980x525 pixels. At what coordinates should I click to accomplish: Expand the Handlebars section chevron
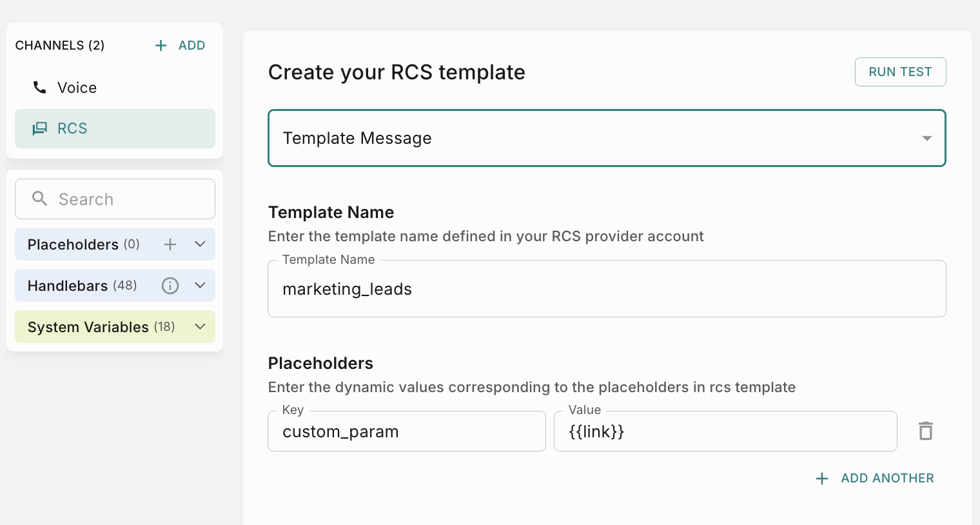200,286
